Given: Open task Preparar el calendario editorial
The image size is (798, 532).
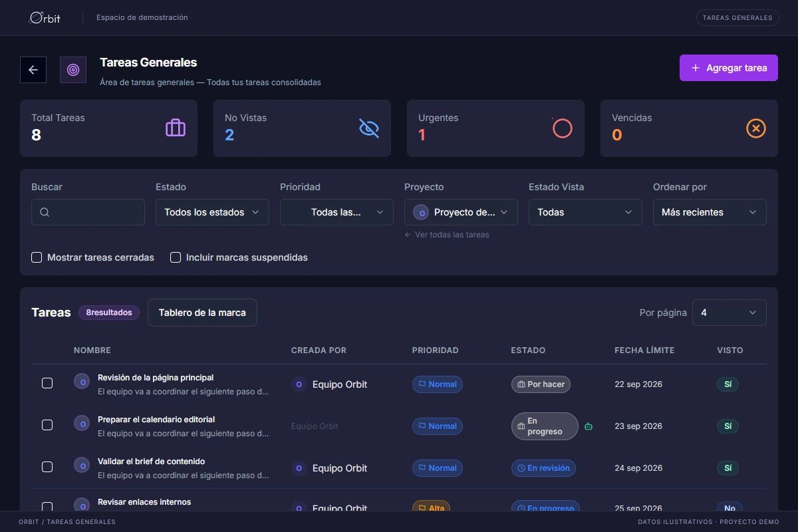Looking at the screenshot, I should coord(156,420).
